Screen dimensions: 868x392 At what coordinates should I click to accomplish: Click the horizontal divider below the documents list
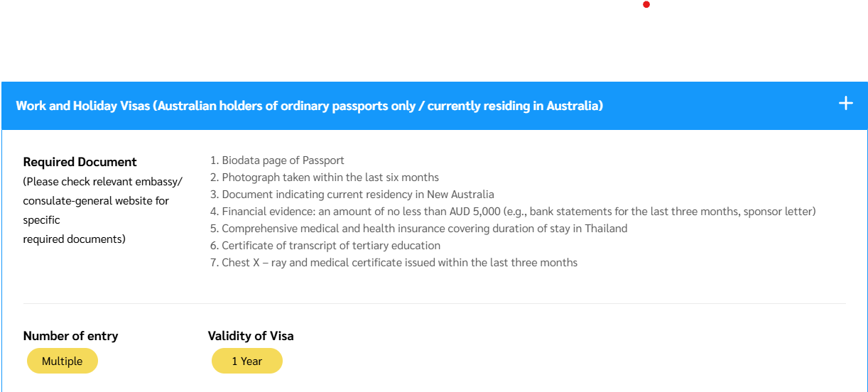[434, 303]
